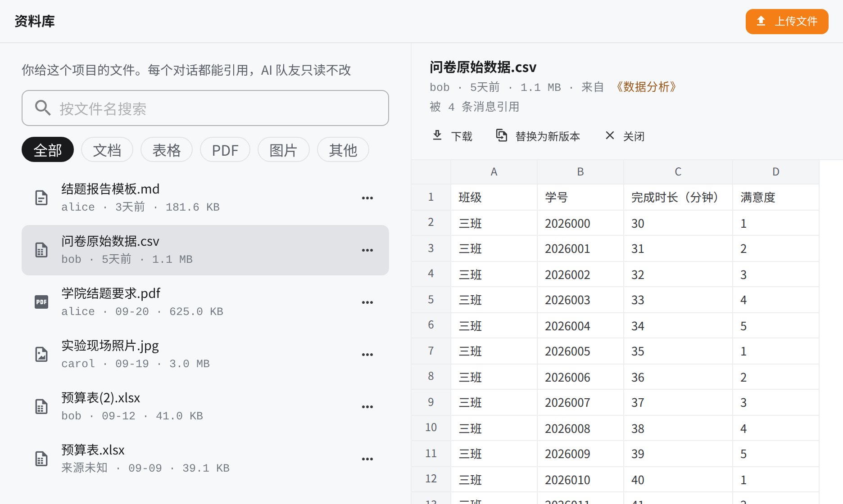Switch to the 其他 filter
This screenshot has height=504, width=843.
point(343,149)
